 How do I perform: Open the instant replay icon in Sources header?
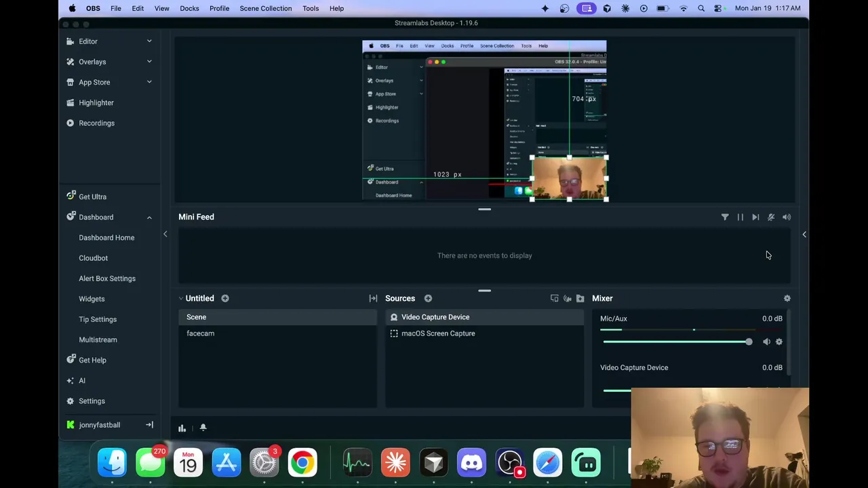pos(568,298)
